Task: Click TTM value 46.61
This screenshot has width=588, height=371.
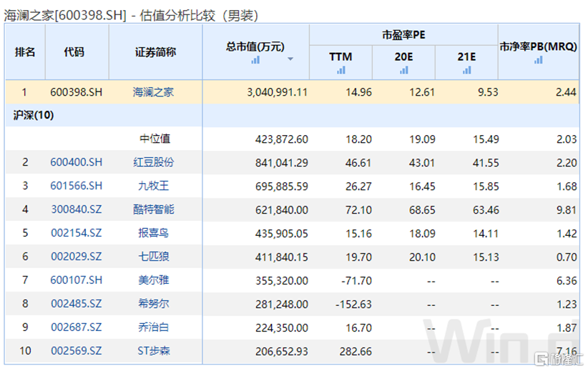Action: (x=358, y=163)
